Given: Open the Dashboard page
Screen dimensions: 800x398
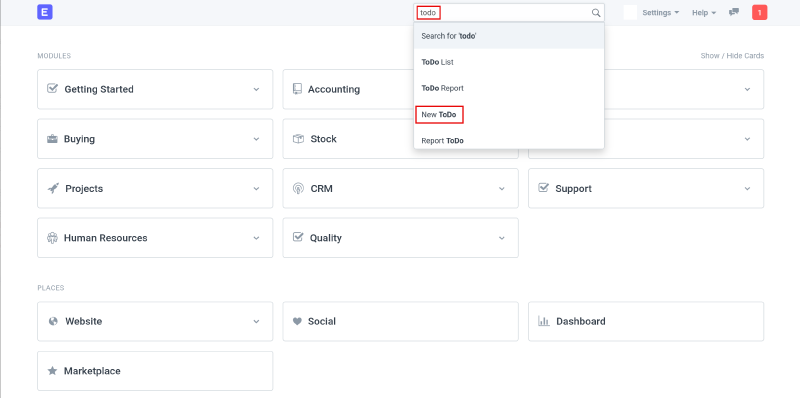Looking at the screenshot, I should tap(646, 321).
